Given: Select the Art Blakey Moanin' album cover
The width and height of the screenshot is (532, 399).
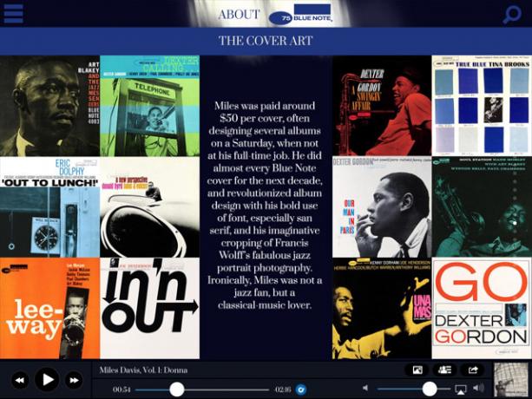Looking at the screenshot, I should click(49, 106).
